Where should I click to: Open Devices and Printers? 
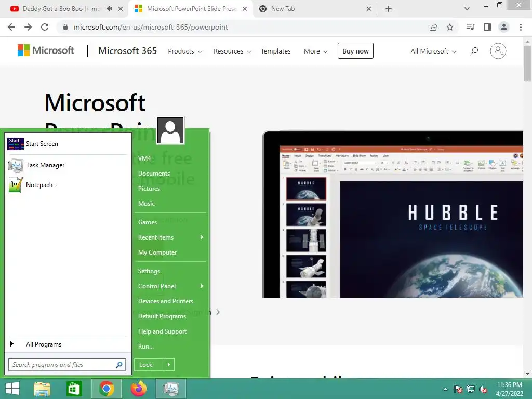tap(166, 301)
